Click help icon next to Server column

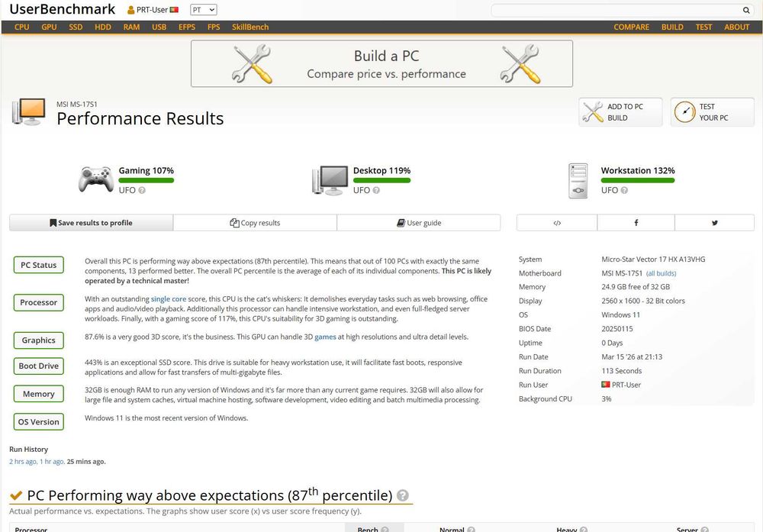click(x=704, y=529)
